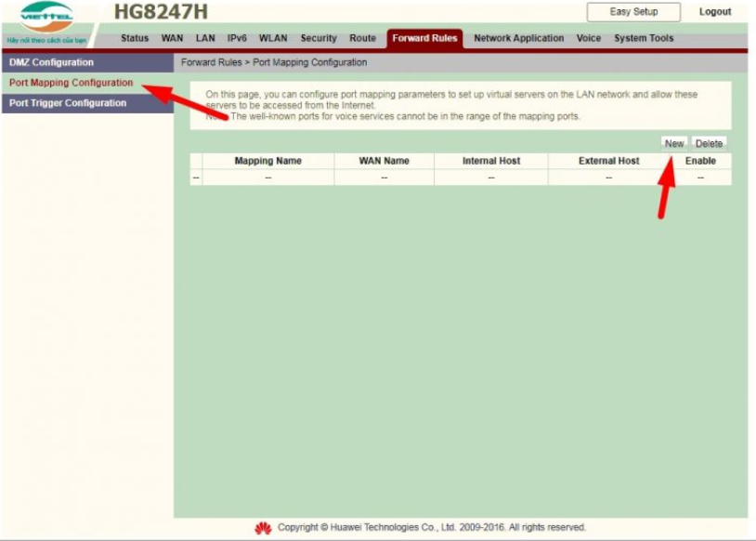The height and width of the screenshot is (541, 756).
Task: Switch to the Voice tab
Action: coord(589,38)
